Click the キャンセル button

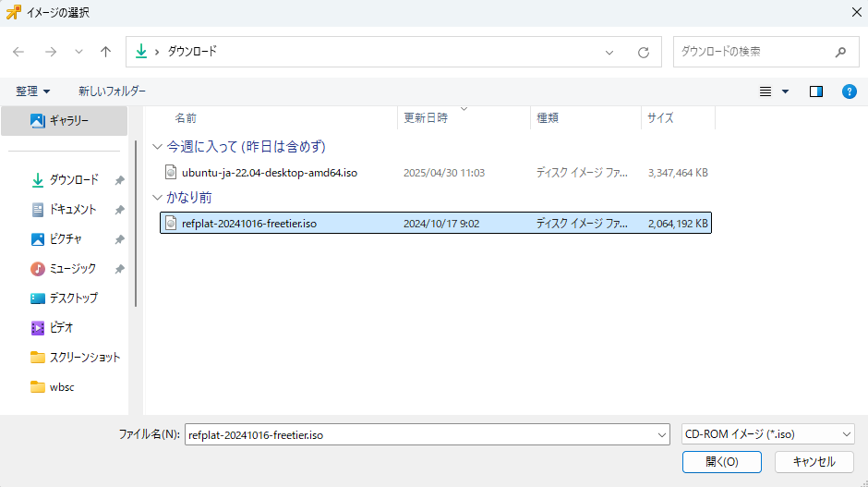click(x=814, y=461)
